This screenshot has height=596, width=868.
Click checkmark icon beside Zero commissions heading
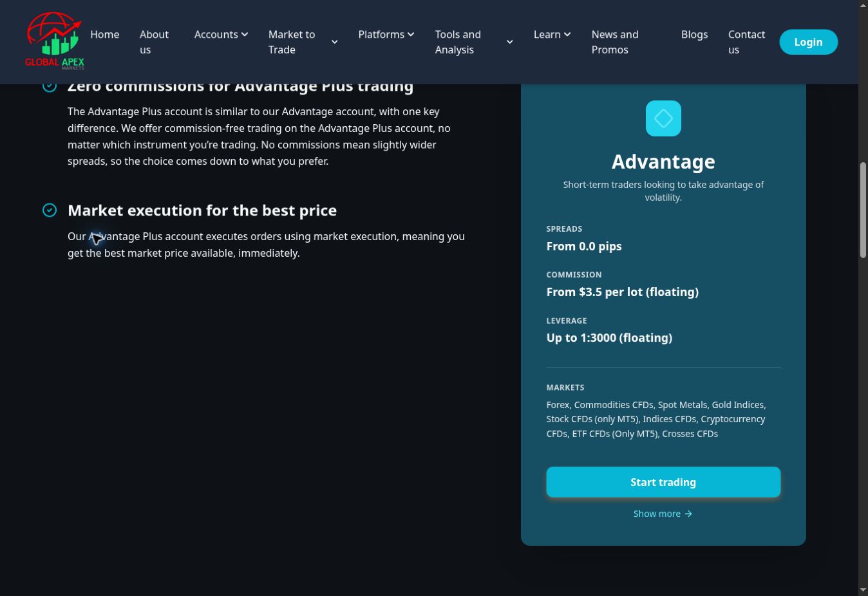tap(50, 86)
